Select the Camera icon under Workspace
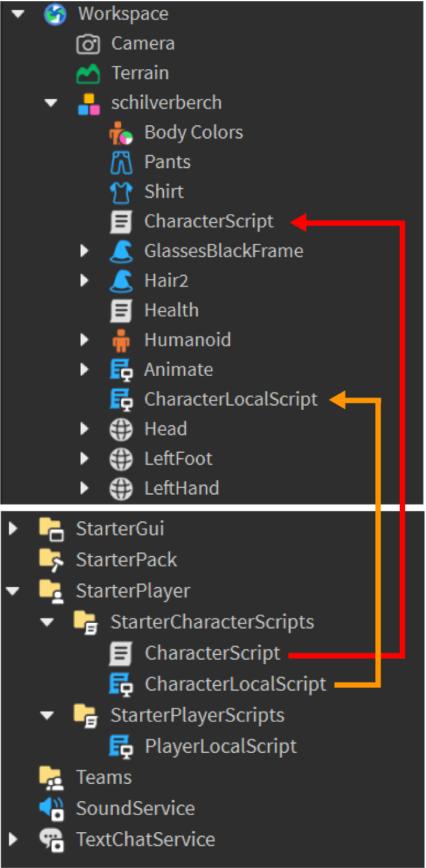 (x=88, y=44)
